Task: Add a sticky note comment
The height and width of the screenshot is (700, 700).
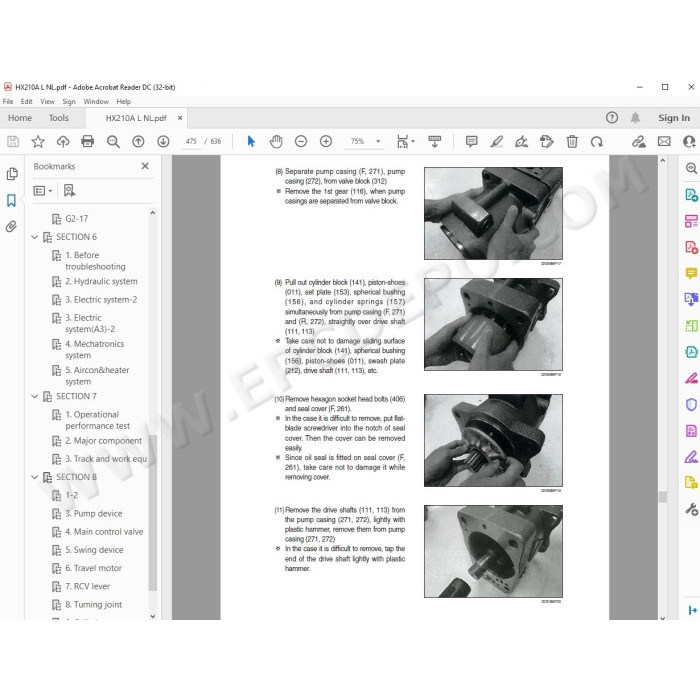Action: 471,142
